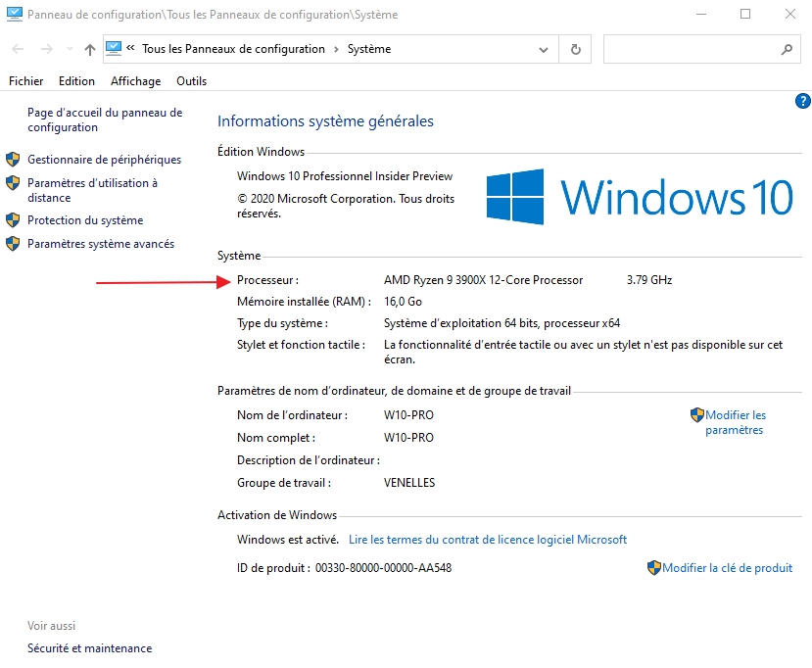Open recent locations dropdown arrow
The image size is (812, 668).
coord(70,49)
